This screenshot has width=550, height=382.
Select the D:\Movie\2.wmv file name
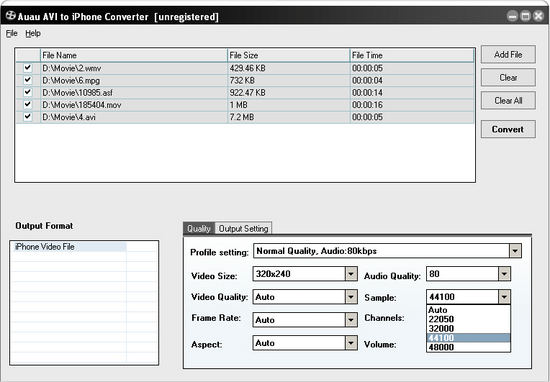pyautogui.click(x=72, y=68)
